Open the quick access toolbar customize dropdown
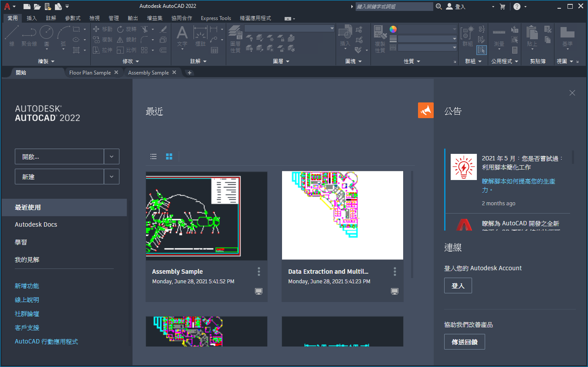 pos(67,7)
